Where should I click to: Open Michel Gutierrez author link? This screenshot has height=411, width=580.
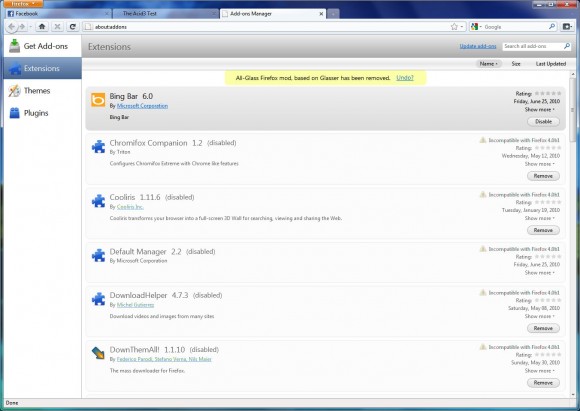pyautogui.click(x=135, y=305)
